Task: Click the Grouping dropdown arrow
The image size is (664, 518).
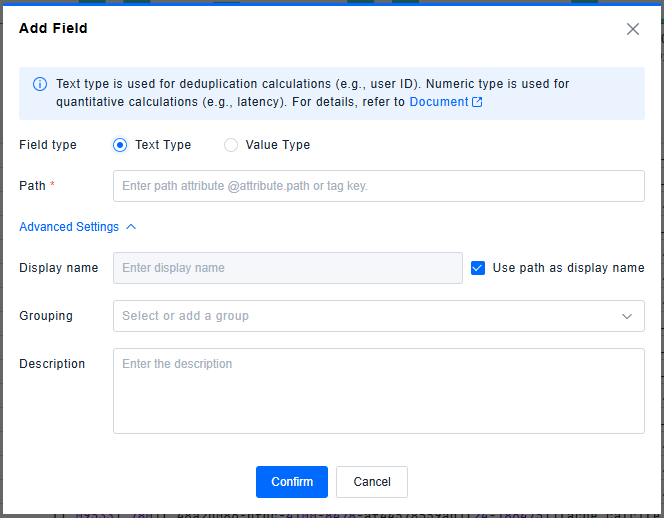Action: (x=627, y=316)
